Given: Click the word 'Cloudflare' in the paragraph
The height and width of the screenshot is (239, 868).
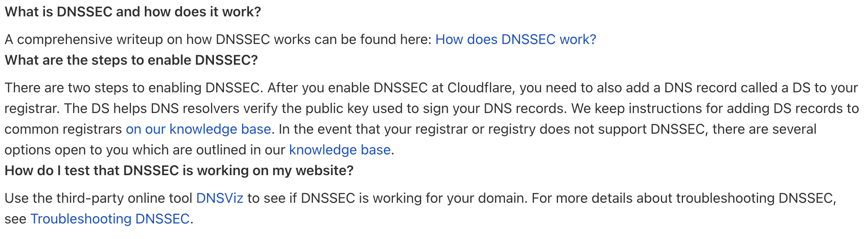Looking at the screenshot, I should pyautogui.click(x=480, y=88).
